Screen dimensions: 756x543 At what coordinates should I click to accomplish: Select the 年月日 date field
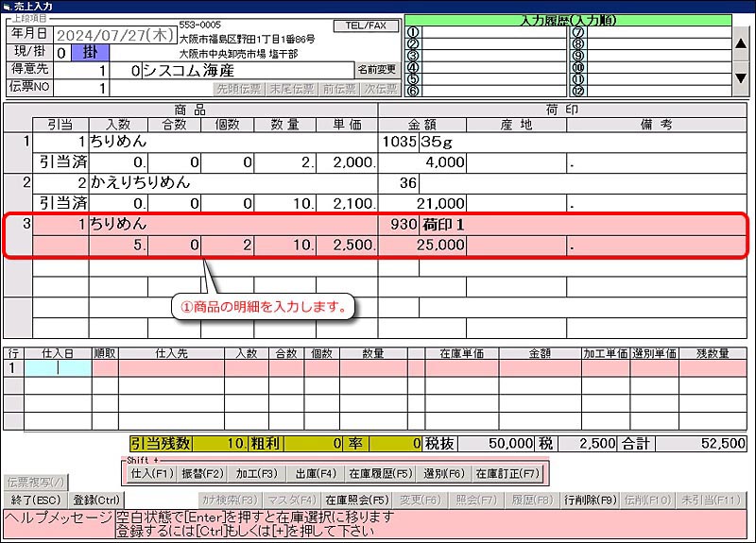pos(112,34)
